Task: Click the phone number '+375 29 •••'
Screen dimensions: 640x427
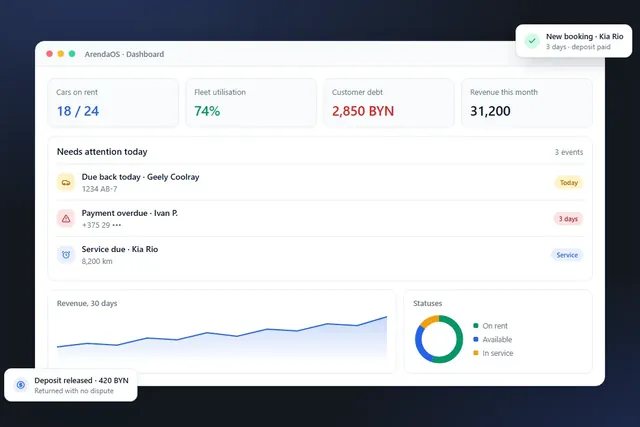Action: [x=101, y=225]
